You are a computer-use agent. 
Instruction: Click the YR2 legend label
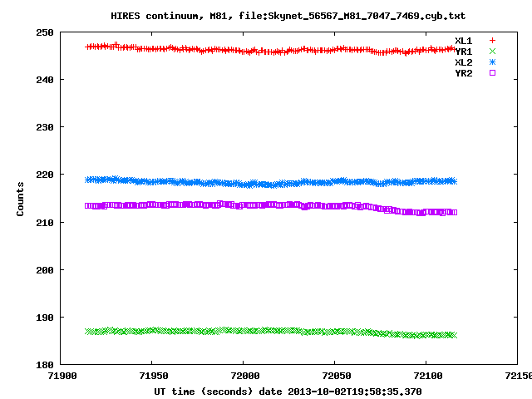[464, 73]
